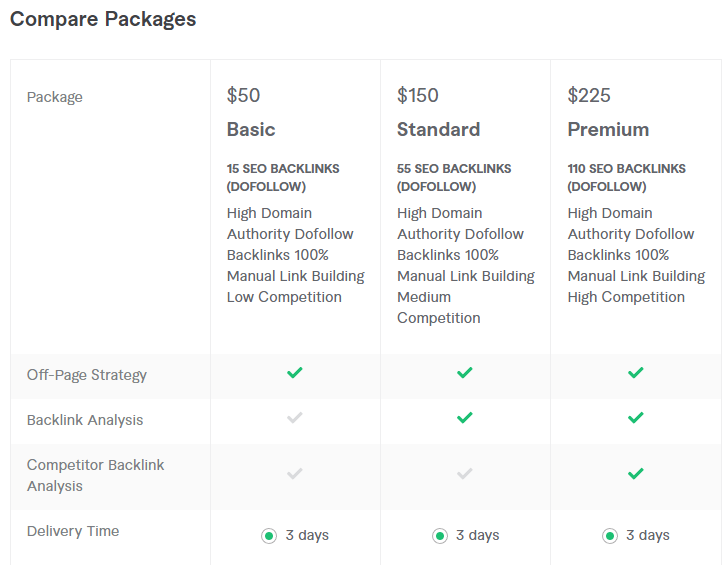This screenshot has width=726, height=565.
Task: Select Basic 3 days delivery radio
Action: click(269, 536)
